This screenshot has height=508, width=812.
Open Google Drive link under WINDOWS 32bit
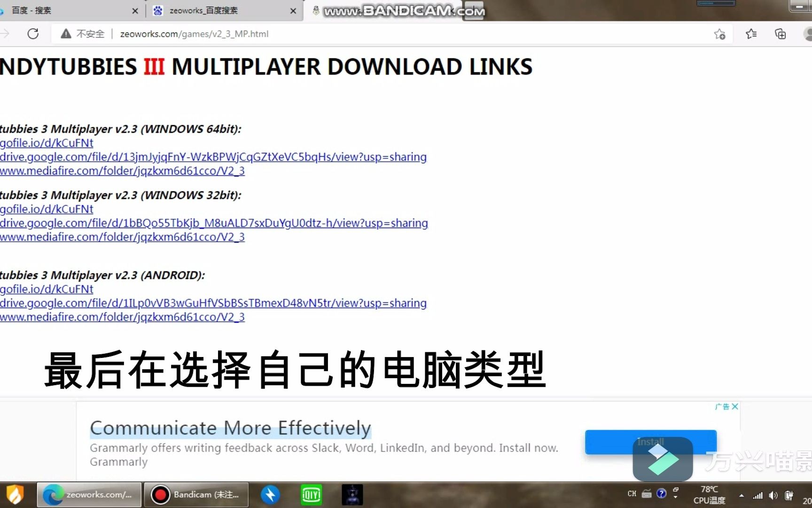click(214, 223)
